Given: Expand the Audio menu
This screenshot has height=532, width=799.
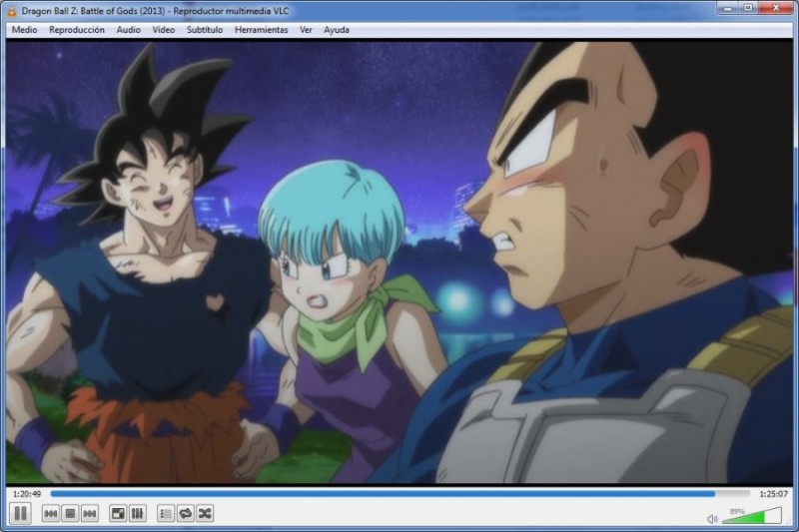Looking at the screenshot, I should click(x=128, y=30).
